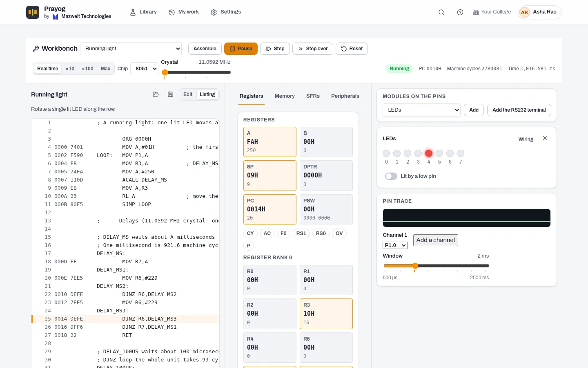
Task: Reset the simulation
Action: 352,49
